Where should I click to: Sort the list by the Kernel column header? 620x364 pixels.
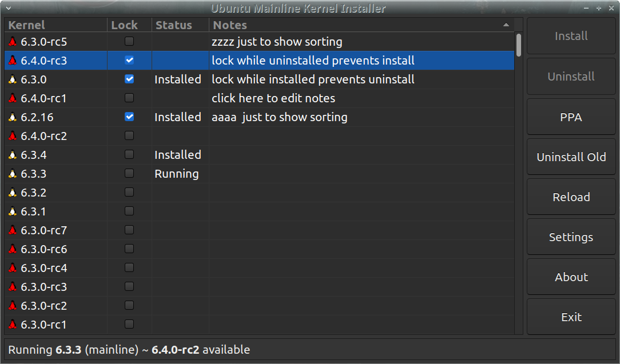55,25
